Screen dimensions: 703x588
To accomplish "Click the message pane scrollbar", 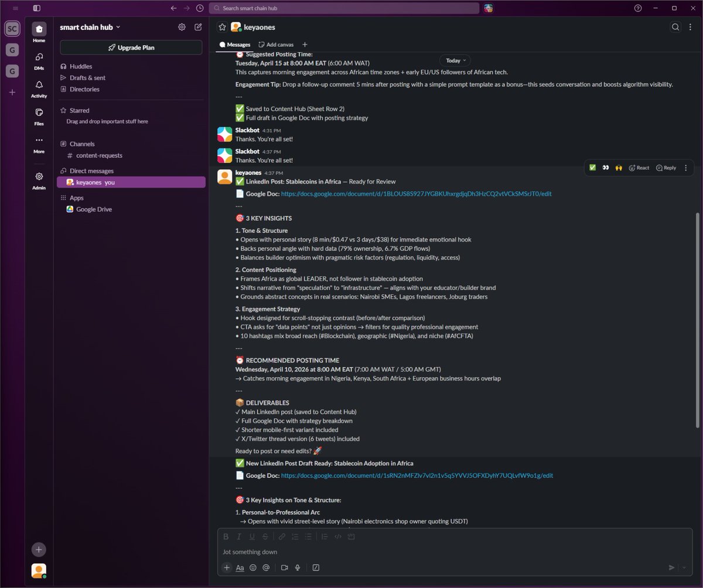I will point(697,320).
